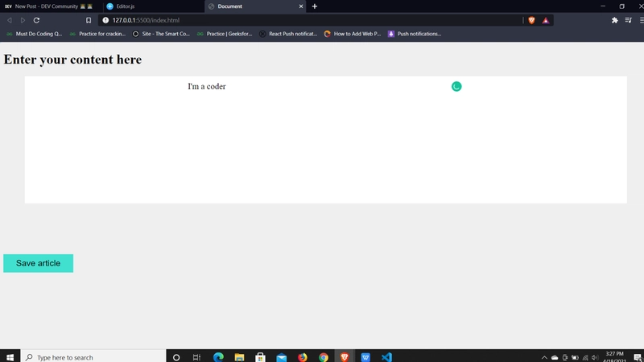Open a new browser tab
Image resolution: width=644 pixels, height=362 pixels.
click(x=315, y=6)
